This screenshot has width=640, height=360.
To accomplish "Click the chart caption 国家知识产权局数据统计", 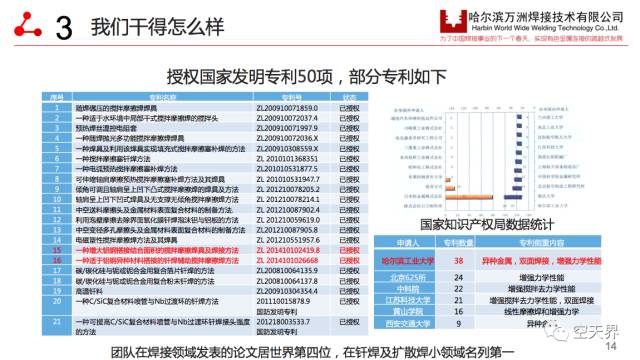I will 487,224.
